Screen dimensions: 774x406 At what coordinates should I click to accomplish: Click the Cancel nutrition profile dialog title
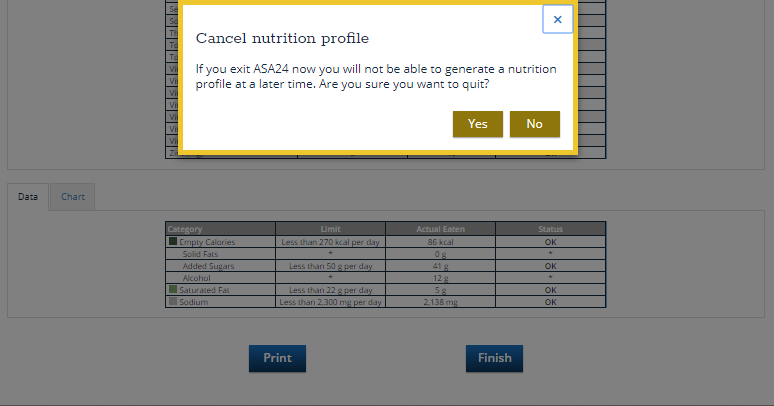click(282, 39)
